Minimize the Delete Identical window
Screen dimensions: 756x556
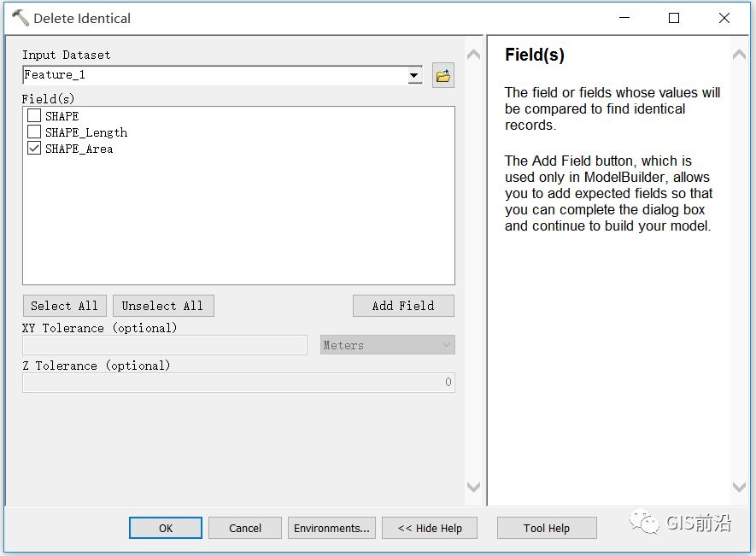(624, 18)
